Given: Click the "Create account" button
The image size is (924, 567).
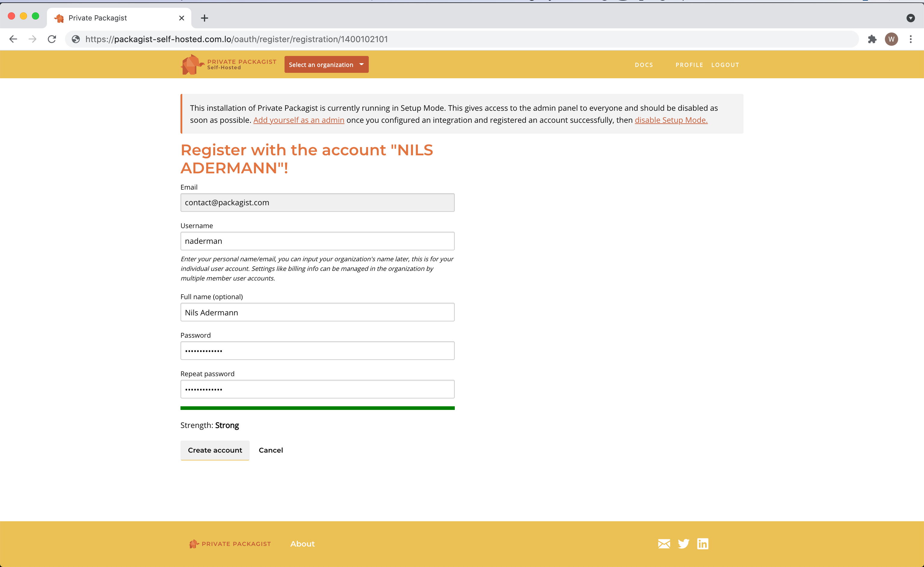Looking at the screenshot, I should (x=214, y=450).
